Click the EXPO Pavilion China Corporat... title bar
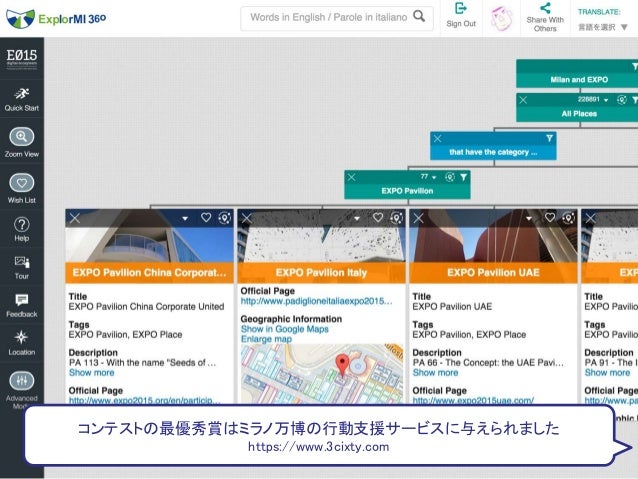Screen dimensions: 638x479 (x=149, y=273)
